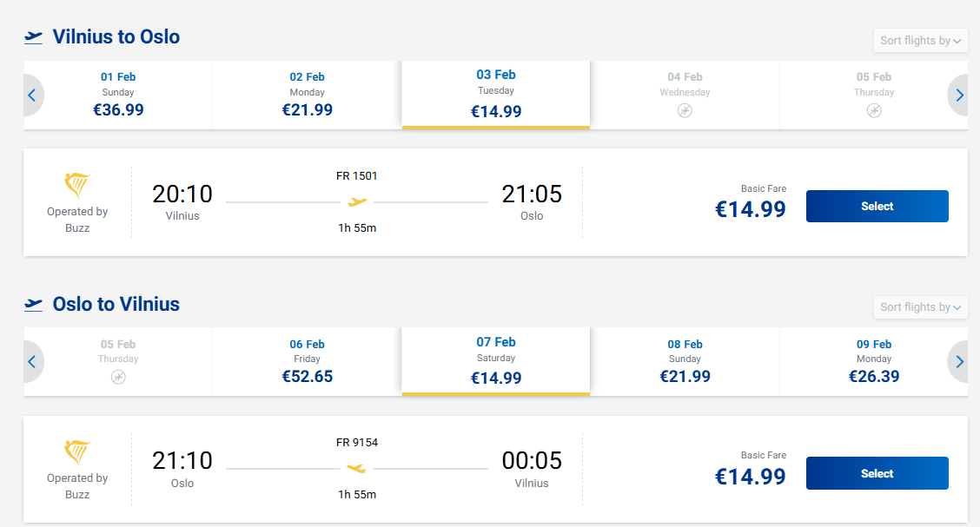Image resolution: width=980 pixels, height=527 pixels.
Task: Open the outbound Sort flights by dropdown
Action: click(920, 41)
